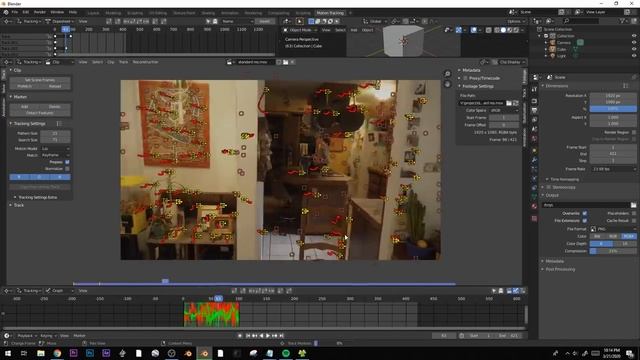
Task: Click the outliner search field
Action: coord(581,21)
